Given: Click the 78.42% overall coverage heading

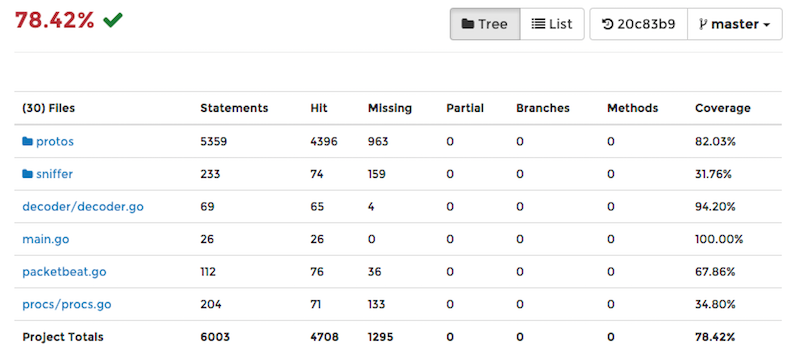Looking at the screenshot, I should click(55, 20).
